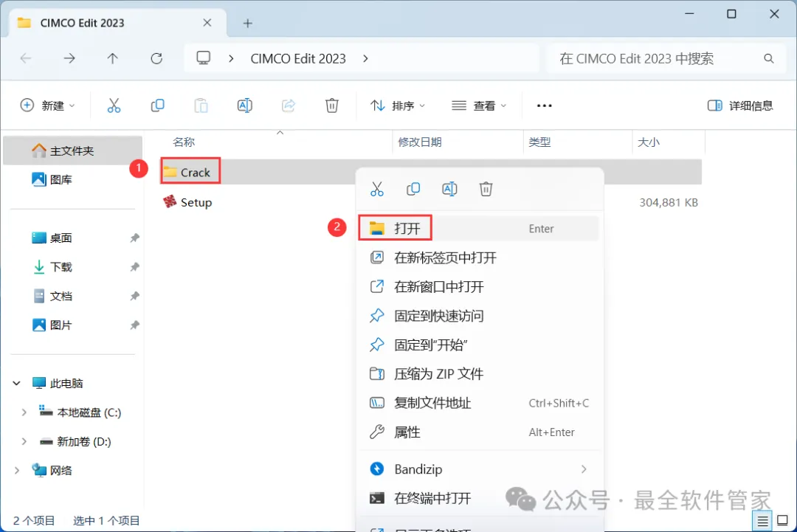The height and width of the screenshot is (532, 797).
Task: Click the pin icon next to Downloads
Action: [x=134, y=267]
